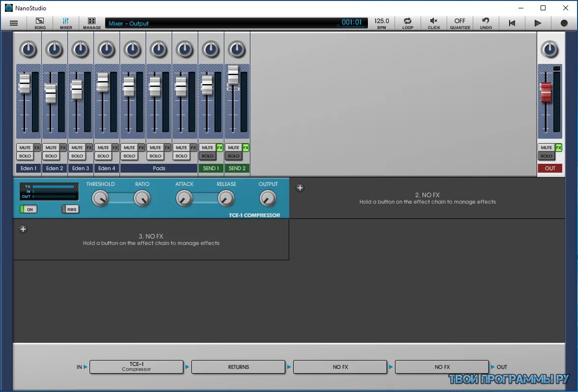The image size is (578, 392).
Task: Open the Quantize OFF setting
Action: coord(460,23)
